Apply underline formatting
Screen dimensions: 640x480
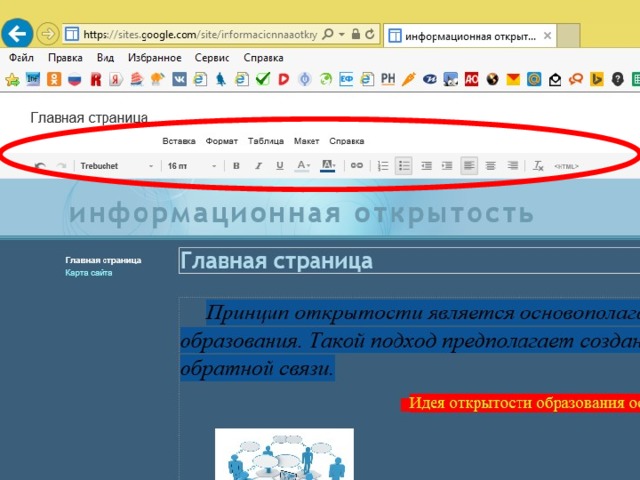click(279, 166)
